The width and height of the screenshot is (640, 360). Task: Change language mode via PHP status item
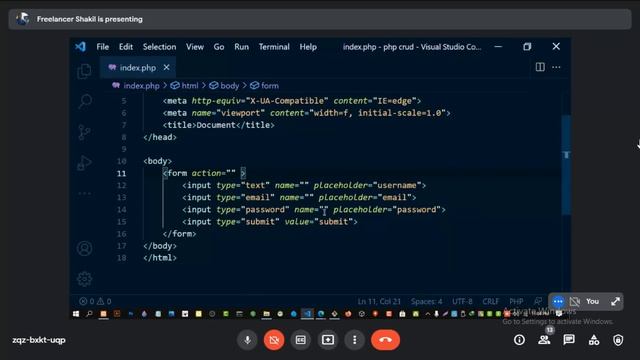tap(516, 301)
